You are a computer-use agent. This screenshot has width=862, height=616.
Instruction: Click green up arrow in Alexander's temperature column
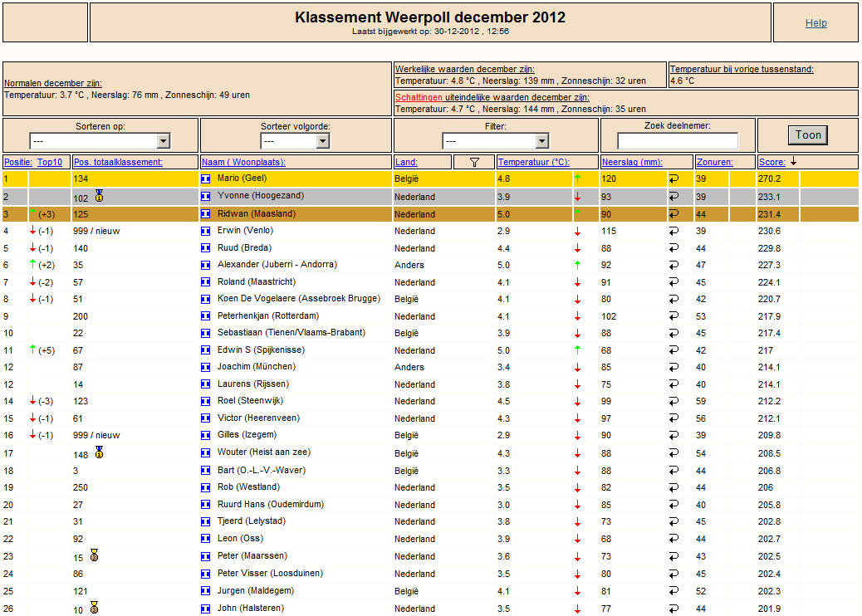point(577,265)
